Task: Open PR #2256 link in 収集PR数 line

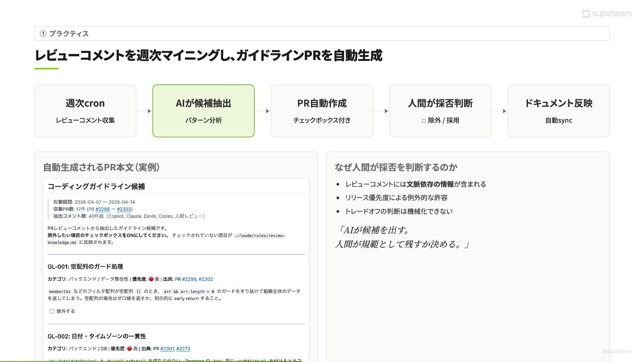Action: click(103, 209)
